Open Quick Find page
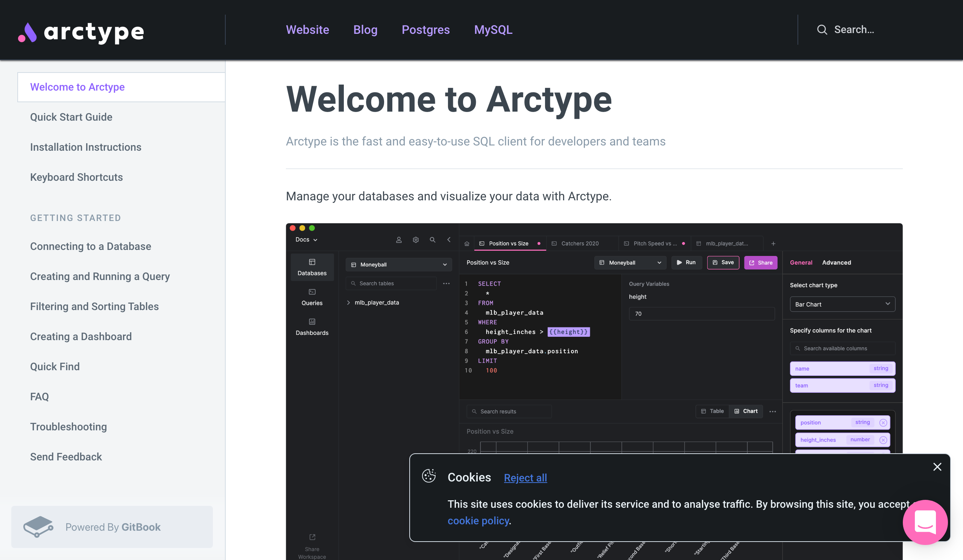This screenshot has width=963, height=560. tap(55, 366)
